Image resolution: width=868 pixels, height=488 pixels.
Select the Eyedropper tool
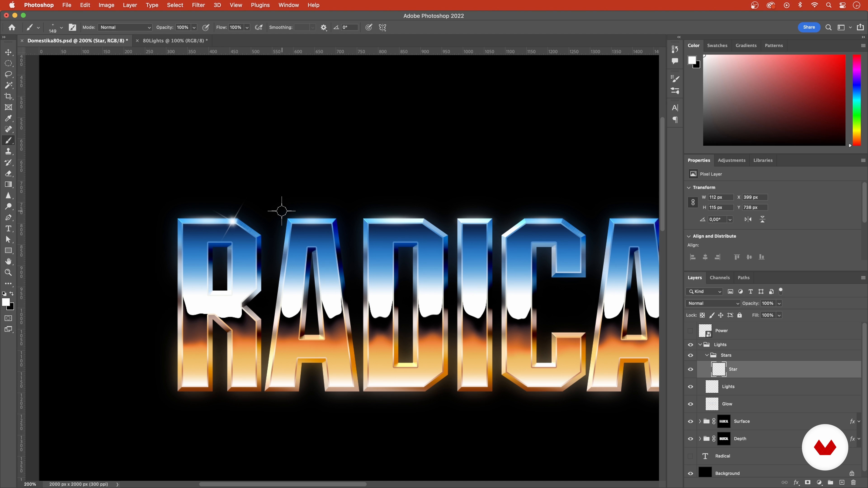pos(8,118)
